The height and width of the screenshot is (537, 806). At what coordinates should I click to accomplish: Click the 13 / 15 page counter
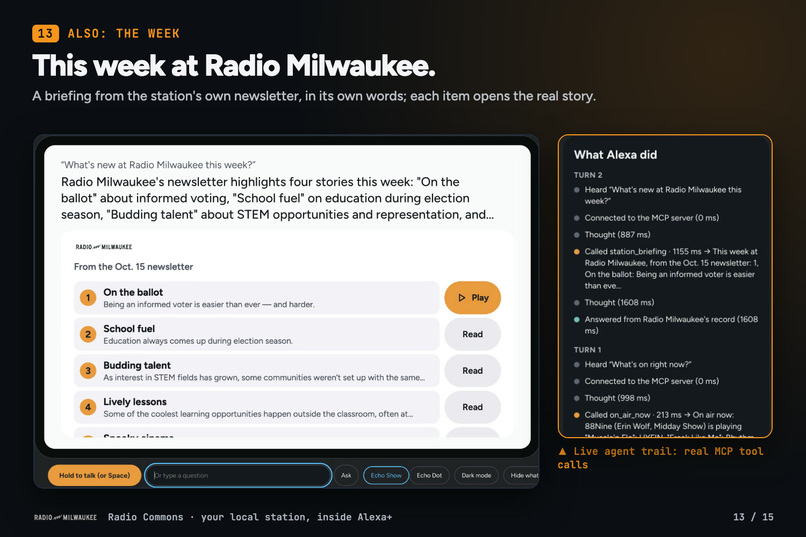(x=753, y=517)
